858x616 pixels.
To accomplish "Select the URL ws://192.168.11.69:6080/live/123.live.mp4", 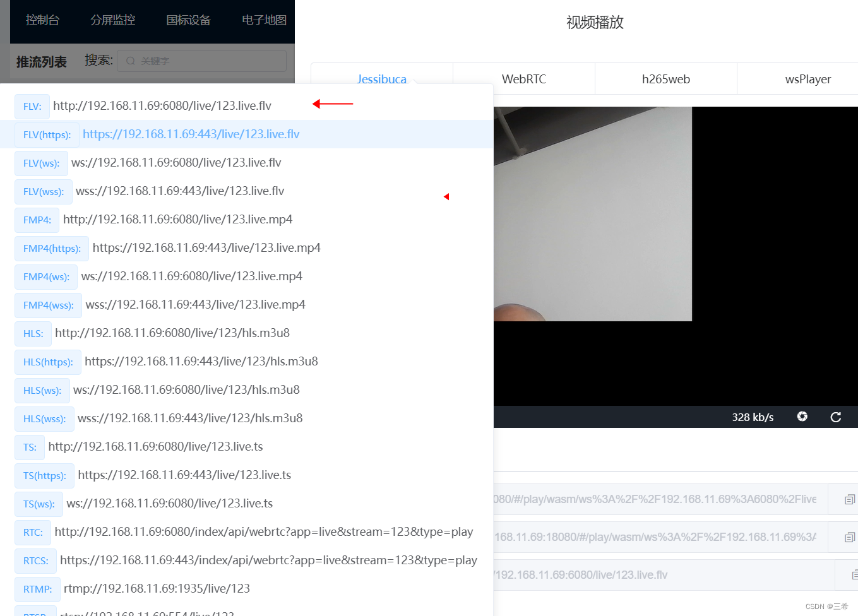I will point(192,276).
